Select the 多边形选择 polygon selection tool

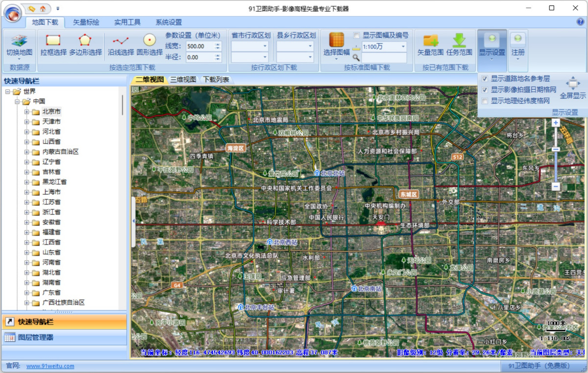point(85,41)
